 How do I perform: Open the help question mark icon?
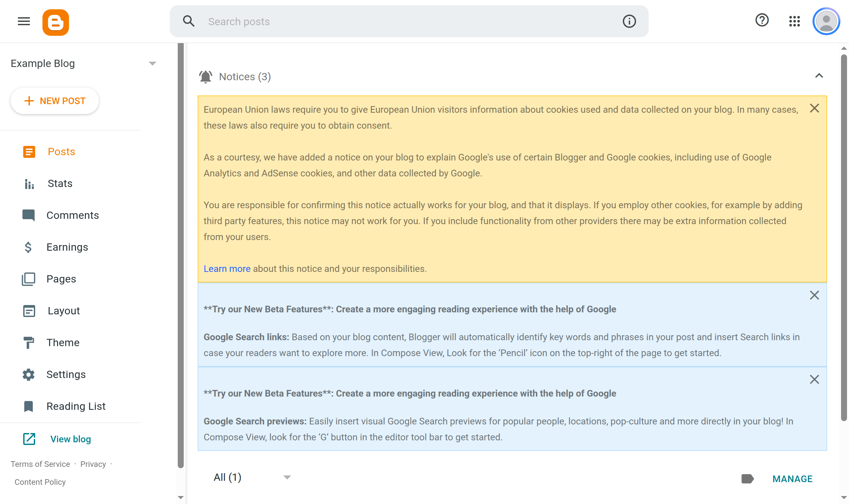click(762, 20)
